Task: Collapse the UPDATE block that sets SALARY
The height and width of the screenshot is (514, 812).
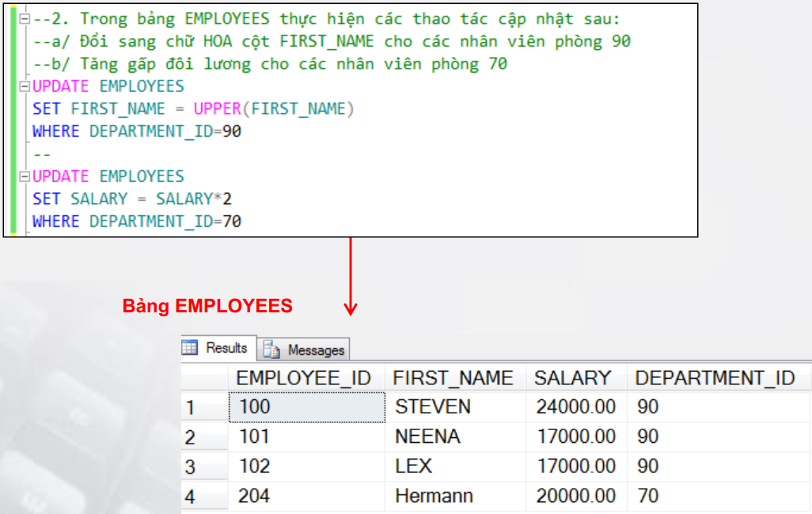Action: [x=24, y=176]
